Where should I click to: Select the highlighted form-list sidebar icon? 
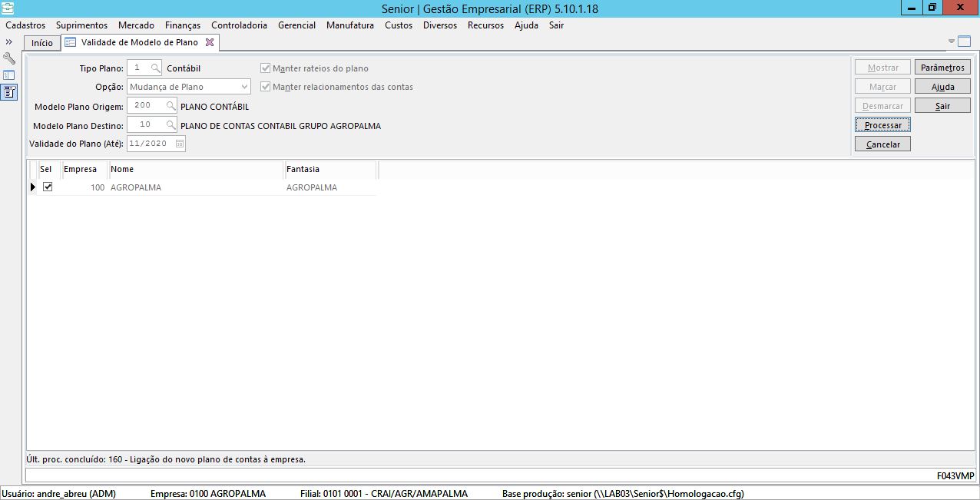(9, 92)
